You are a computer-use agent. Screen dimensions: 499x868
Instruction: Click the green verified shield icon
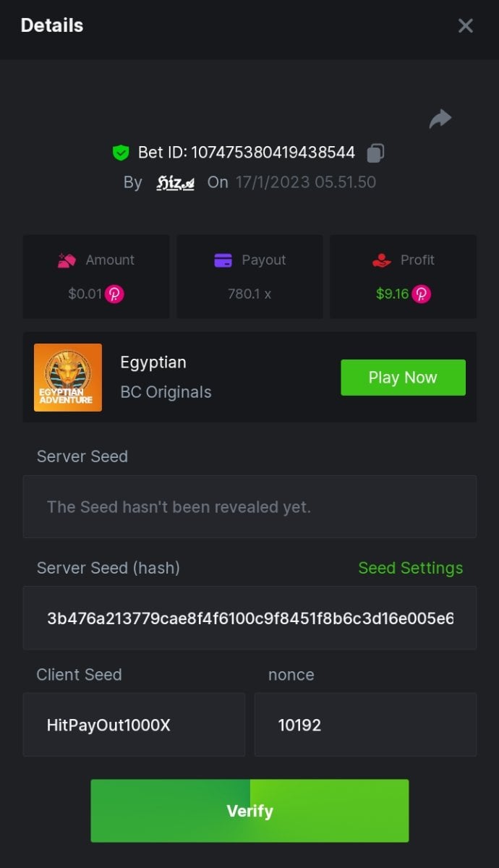pos(120,153)
